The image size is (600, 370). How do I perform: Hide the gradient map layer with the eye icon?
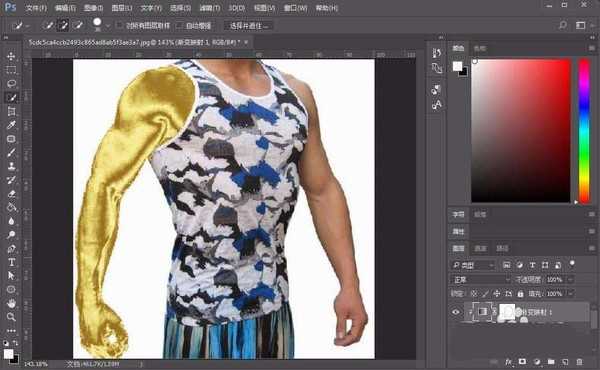(x=455, y=312)
